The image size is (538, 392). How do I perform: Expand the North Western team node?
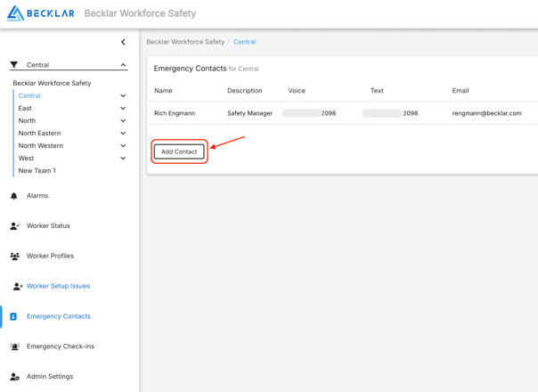click(x=123, y=146)
